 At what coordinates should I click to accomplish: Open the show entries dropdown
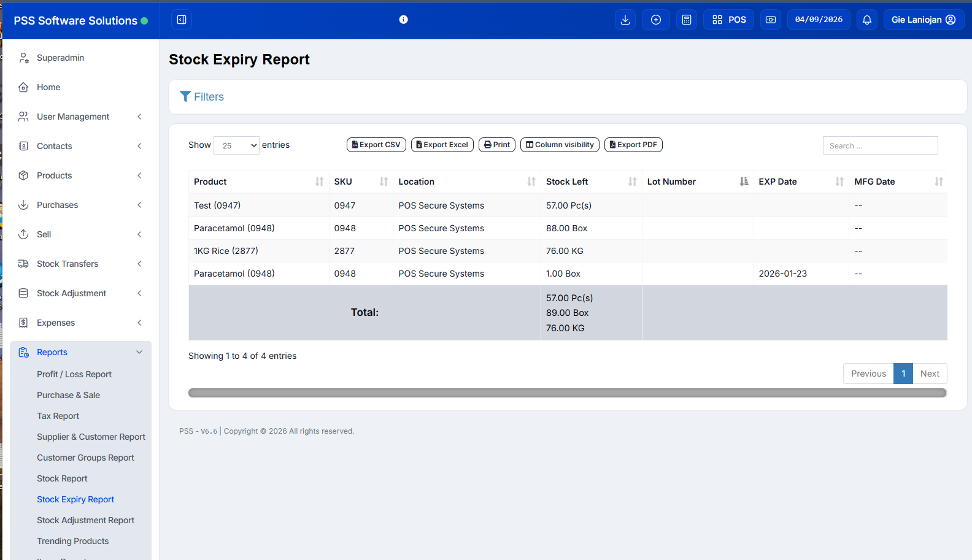[236, 145]
